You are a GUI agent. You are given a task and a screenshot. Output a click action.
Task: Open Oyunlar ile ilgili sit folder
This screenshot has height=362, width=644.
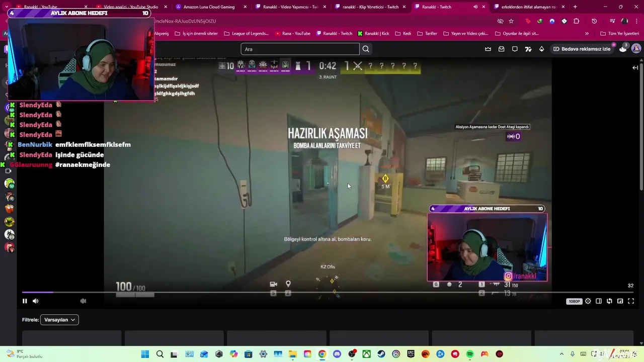pos(517,33)
